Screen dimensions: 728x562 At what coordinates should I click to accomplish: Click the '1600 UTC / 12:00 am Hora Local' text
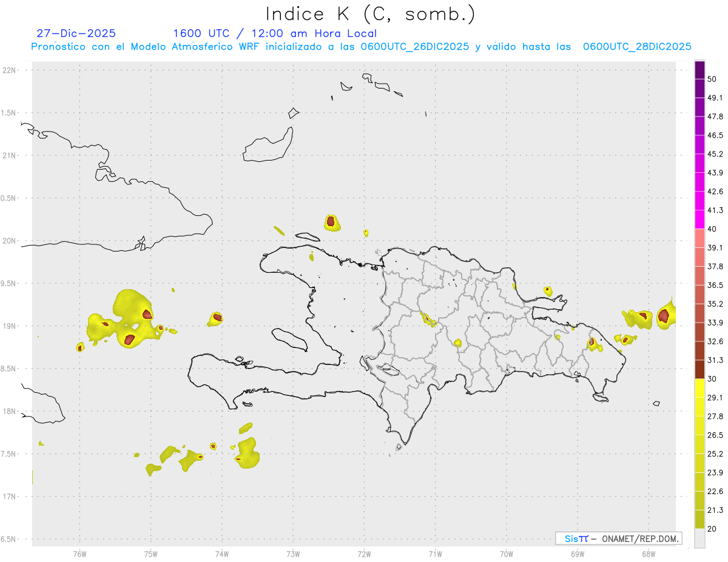click(275, 33)
